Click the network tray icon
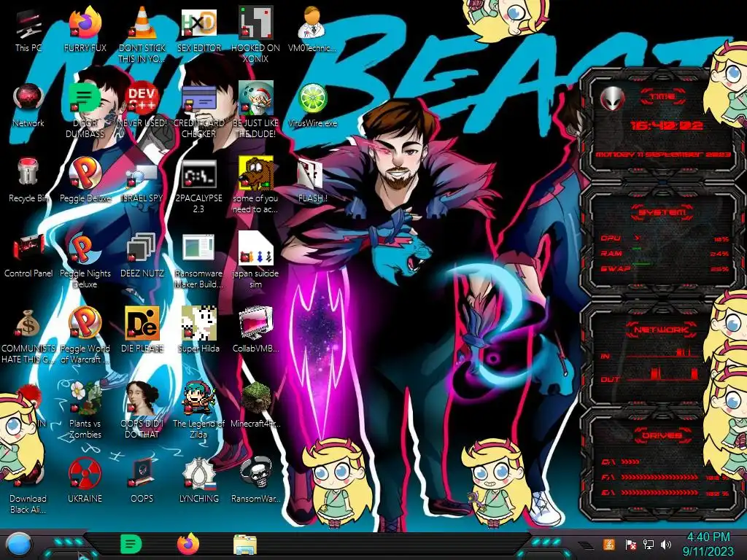Image resolution: width=747 pixels, height=560 pixels. click(649, 545)
